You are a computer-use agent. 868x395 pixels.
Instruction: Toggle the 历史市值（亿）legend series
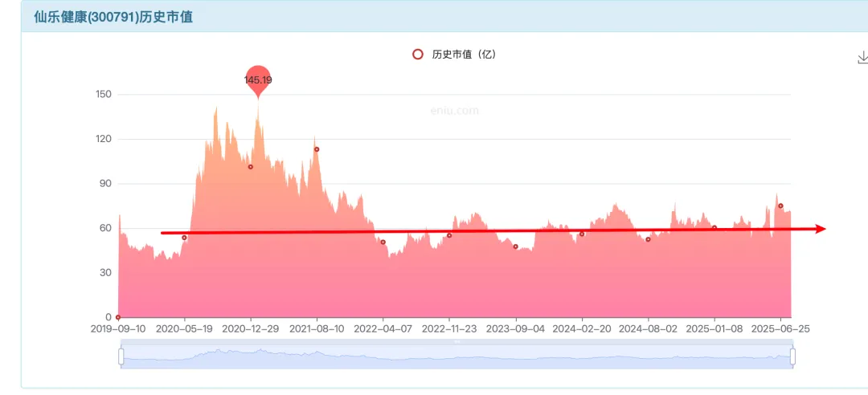(x=454, y=55)
